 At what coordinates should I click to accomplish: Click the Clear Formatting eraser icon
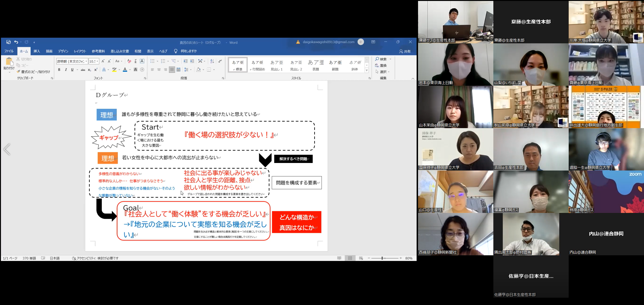(x=129, y=61)
